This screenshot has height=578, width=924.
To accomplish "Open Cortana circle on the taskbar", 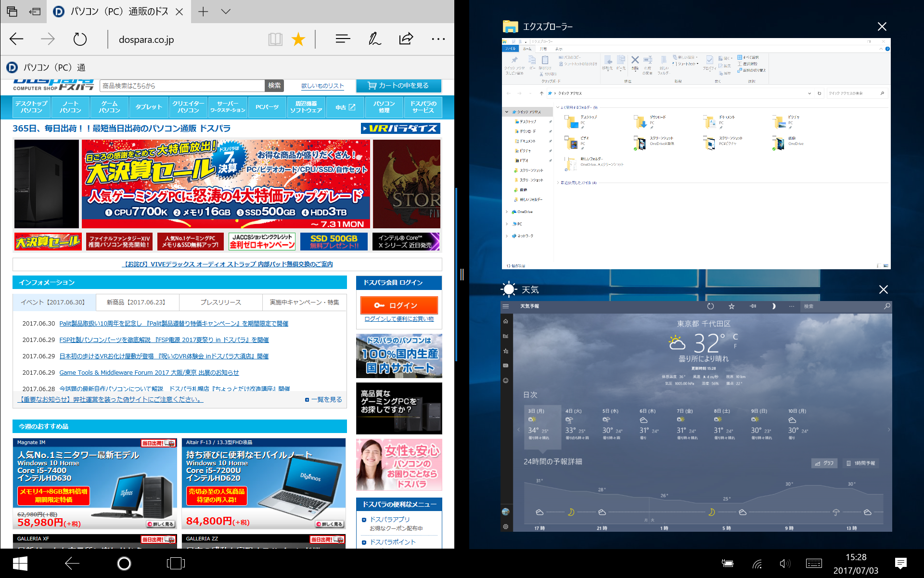I will (124, 563).
